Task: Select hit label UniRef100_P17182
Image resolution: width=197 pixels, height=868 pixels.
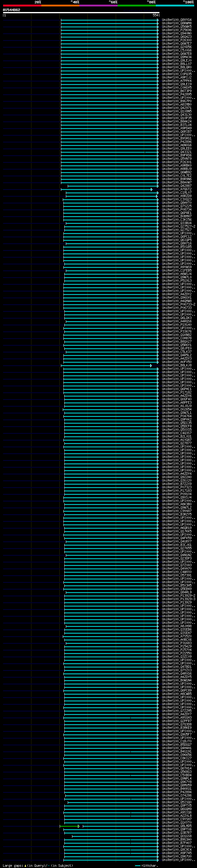Action: click(176, 393)
